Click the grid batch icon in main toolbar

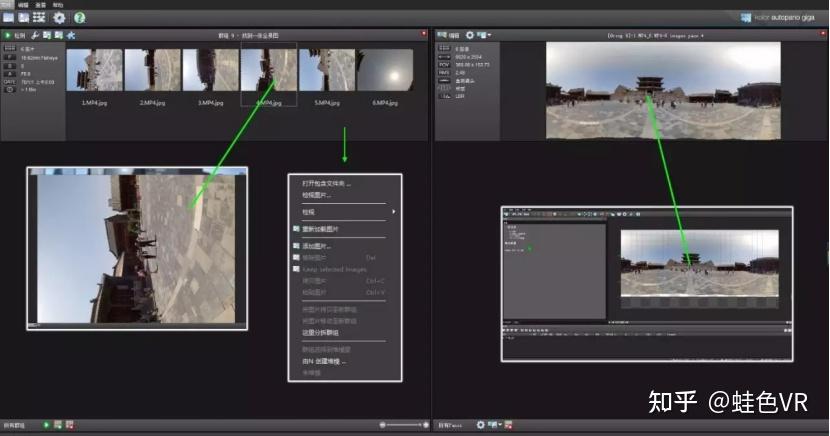coord(39,18)
